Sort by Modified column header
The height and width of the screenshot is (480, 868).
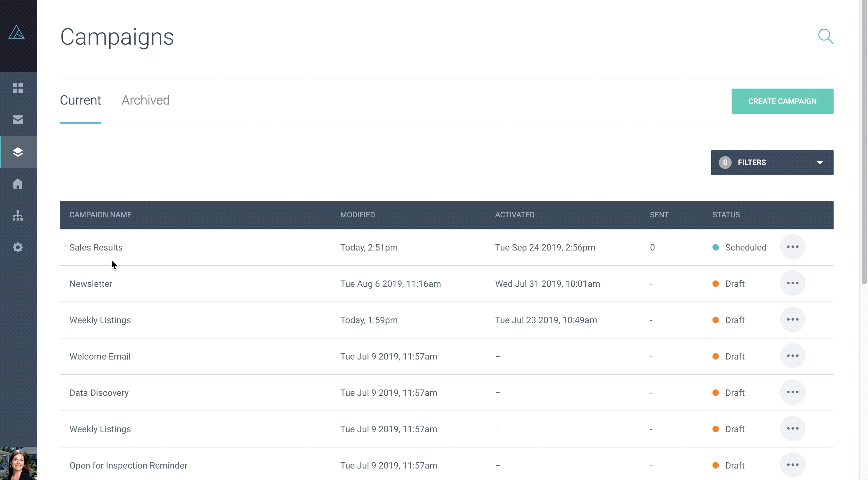[x=357, y=215]
